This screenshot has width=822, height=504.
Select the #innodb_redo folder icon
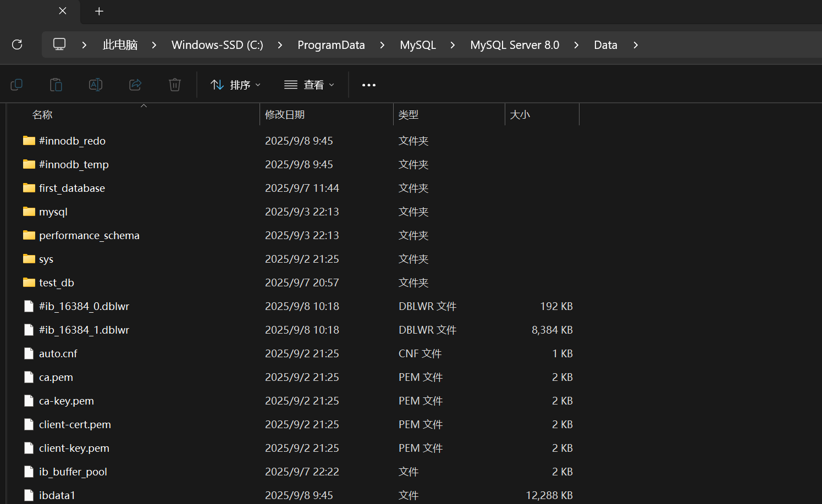[29, 141]
